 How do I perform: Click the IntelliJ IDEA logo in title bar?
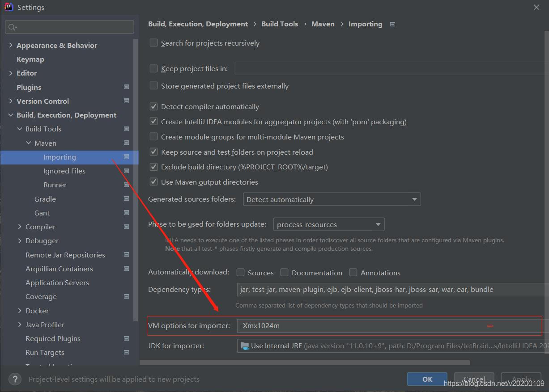tap(9, 7)
